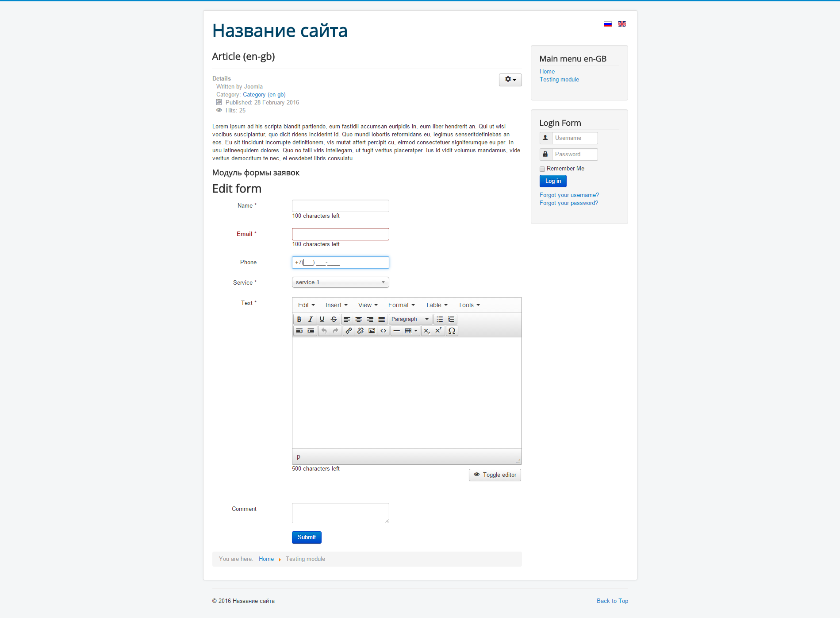Open the editor's Insert menu
This screenshot has width=840, height=618.
(x=336, y=305)
